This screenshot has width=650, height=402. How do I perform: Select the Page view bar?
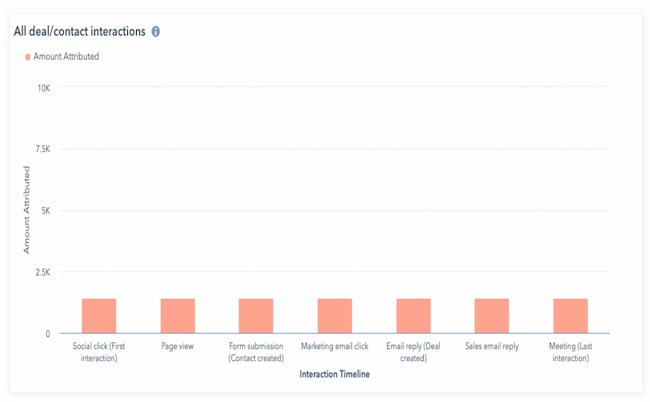tap(178, 315)
